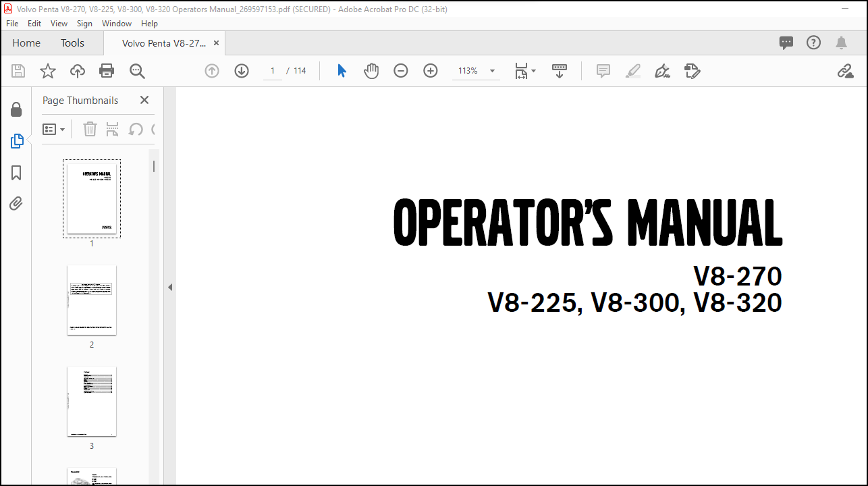Select page 1 thumbnail
Viewport: 868px width, 486px height.
92,199
